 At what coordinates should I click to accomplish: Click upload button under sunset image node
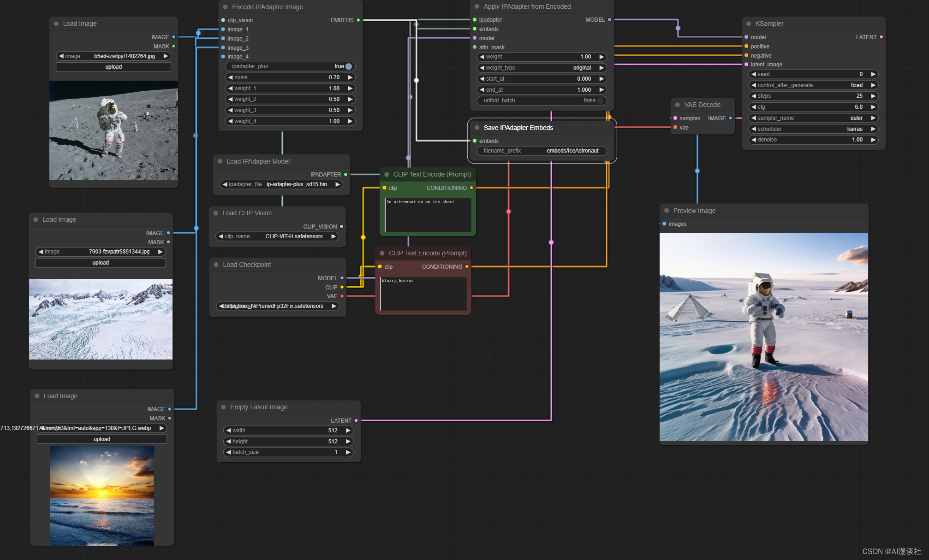(x=102, y=439)
